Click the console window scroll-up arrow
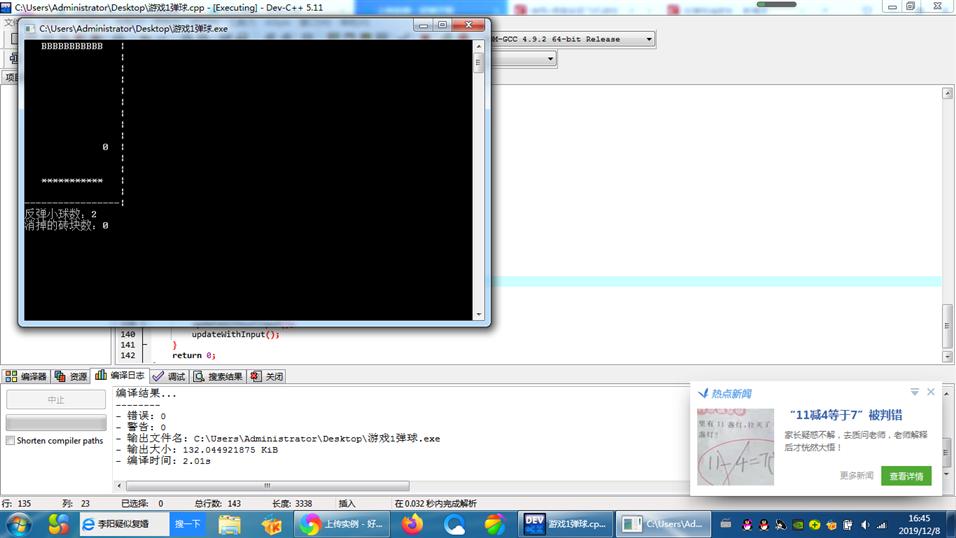Screen dimensions: 956x538 coord(479,46)
